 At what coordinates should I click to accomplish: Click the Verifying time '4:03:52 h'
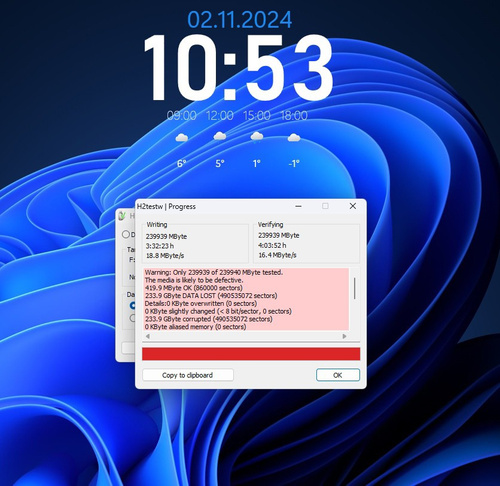tap(272, 245)
